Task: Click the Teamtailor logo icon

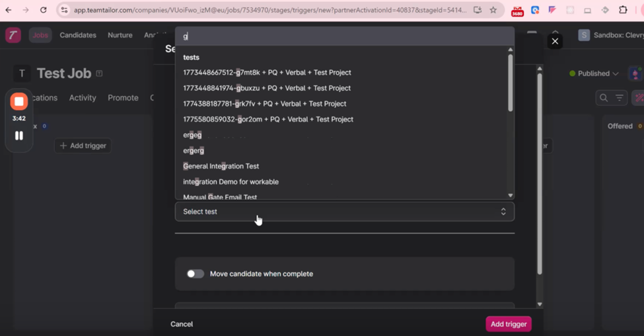Action: [x=13, y=36]
